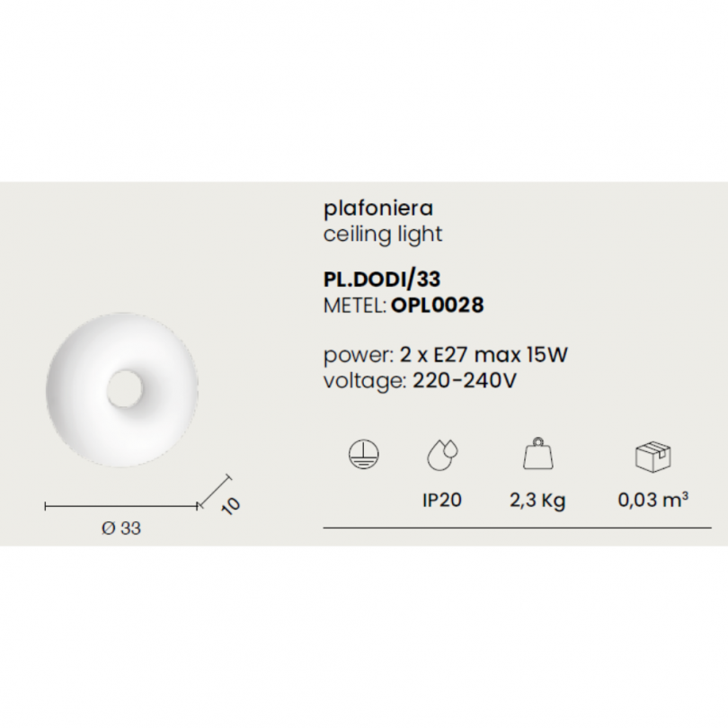This screenshot has width=728, height=728.
Task: Click the plafoniera heading
Action: (x=377, y=209)
